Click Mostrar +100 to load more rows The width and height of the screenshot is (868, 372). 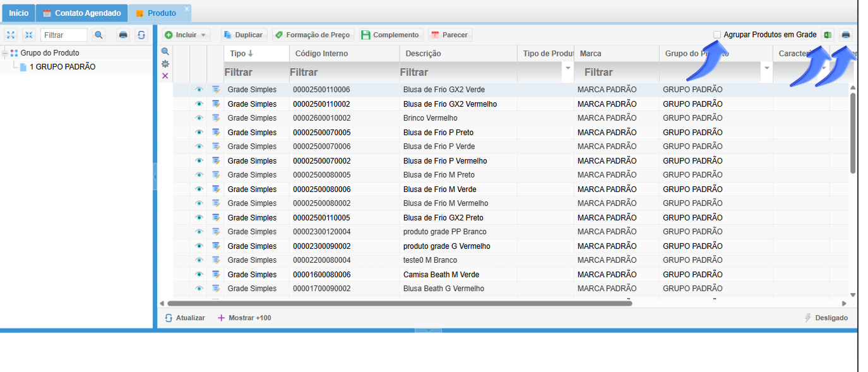point(244,318)
